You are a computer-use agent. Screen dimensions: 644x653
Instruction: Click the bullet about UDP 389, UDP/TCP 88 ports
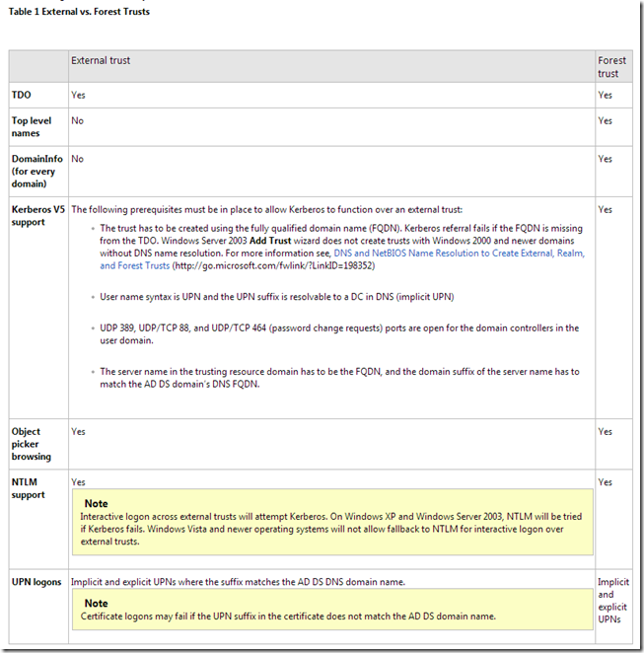[x=339, y=334]
